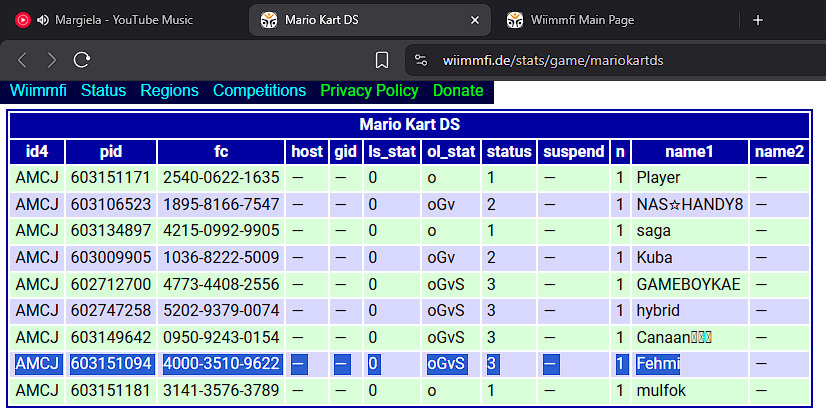Open the Competitions link
This screenshot has height=417, width=826.
259,91
